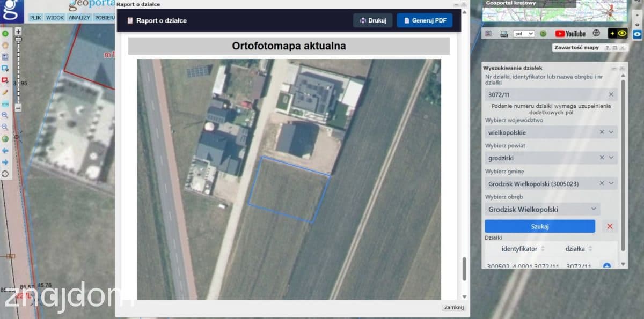This screenshot has height=319, width=644.
Task: Click the Drukuj button
Action: click(x=373, y=20)
